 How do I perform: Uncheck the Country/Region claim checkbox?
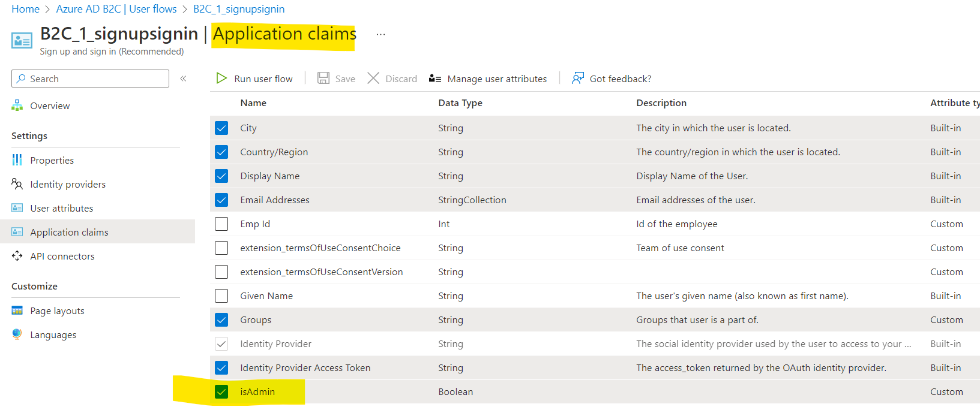click(x=221, y=152)
